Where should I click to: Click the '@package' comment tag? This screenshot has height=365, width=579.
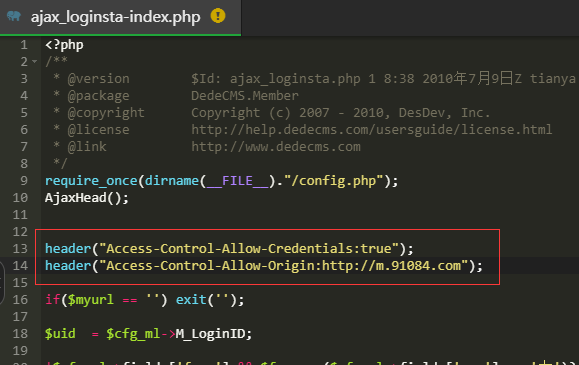pyautogui.click(x=99, y=96)
